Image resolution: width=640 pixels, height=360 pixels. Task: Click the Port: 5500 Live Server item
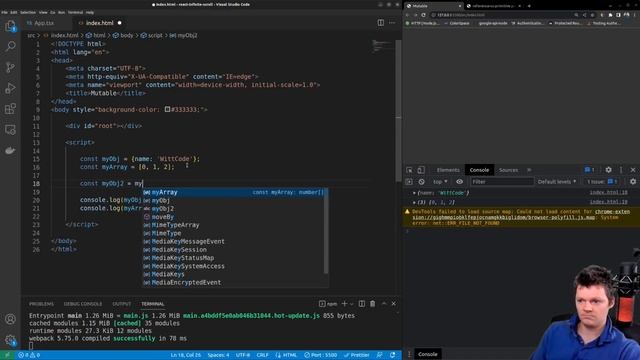point(320,355)
